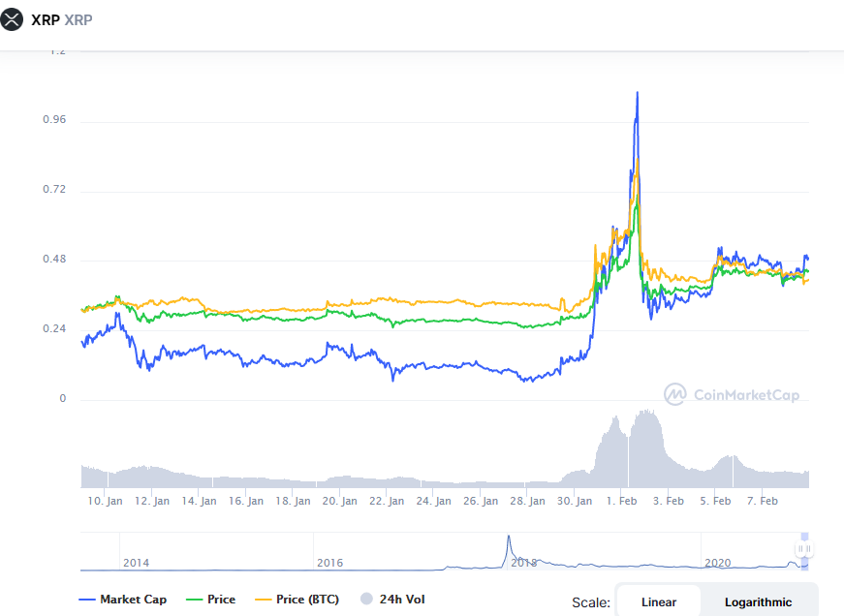Click 2020 on the range navigator
This screenshot has height=616, width=844.
717,563
